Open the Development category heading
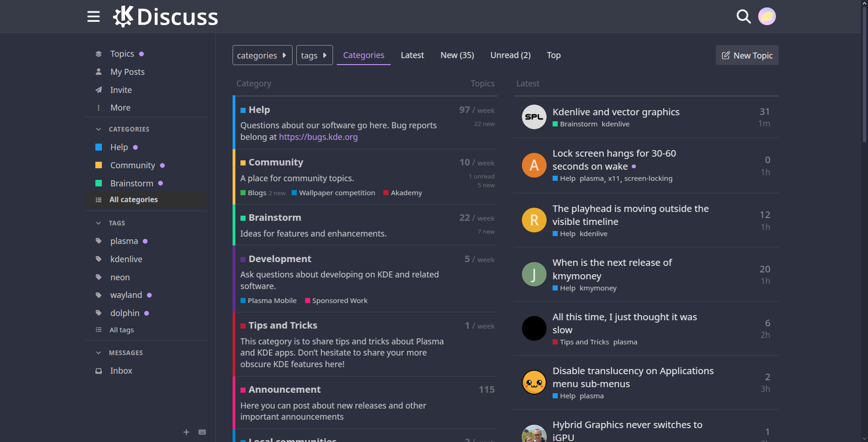This screenshot has height=442, width=868. [280, 259]
